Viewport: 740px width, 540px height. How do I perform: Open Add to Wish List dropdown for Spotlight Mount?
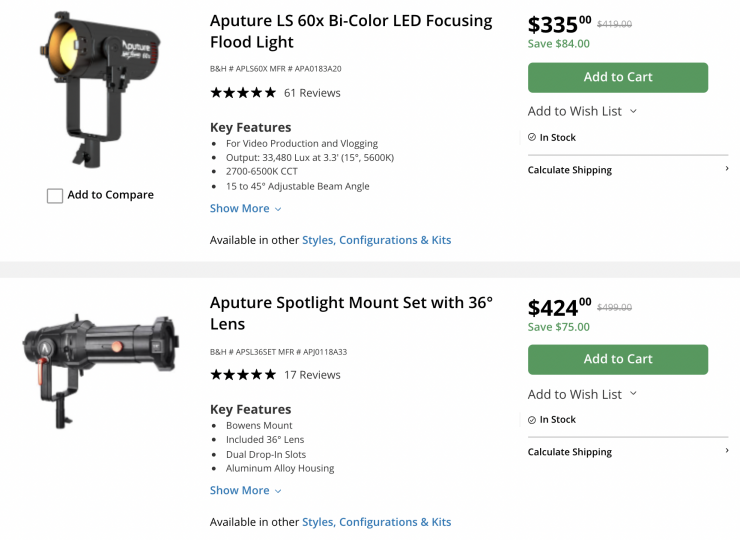click(x=582, y=394)
